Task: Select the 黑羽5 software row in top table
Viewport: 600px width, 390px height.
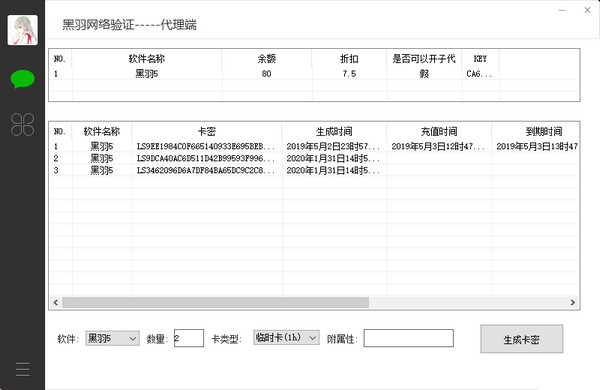Action: click(x=314, y=73)
